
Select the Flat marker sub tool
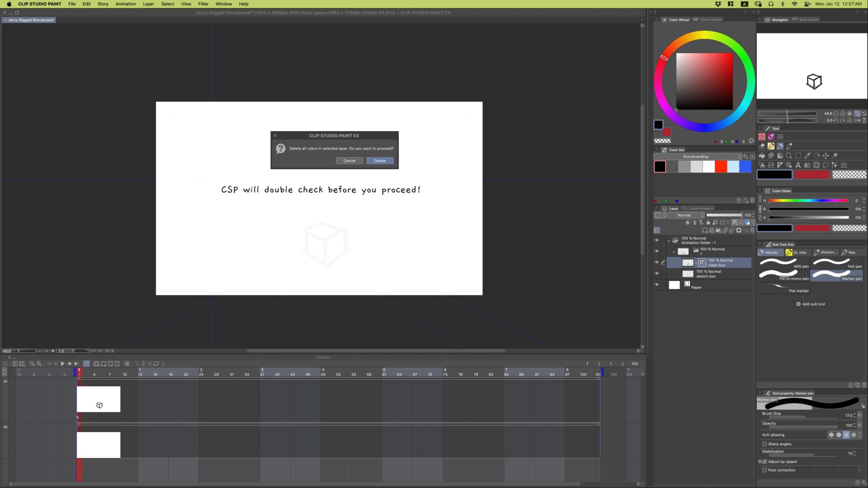(784, 288)
